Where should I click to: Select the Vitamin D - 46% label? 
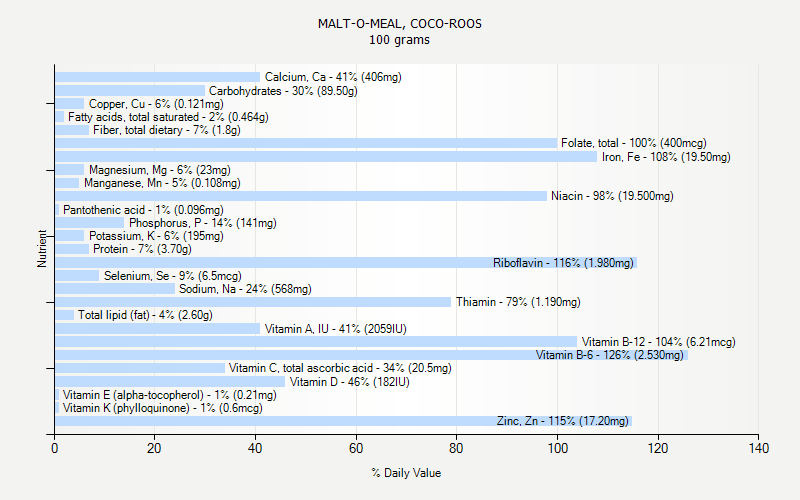(x=349, y=382)
